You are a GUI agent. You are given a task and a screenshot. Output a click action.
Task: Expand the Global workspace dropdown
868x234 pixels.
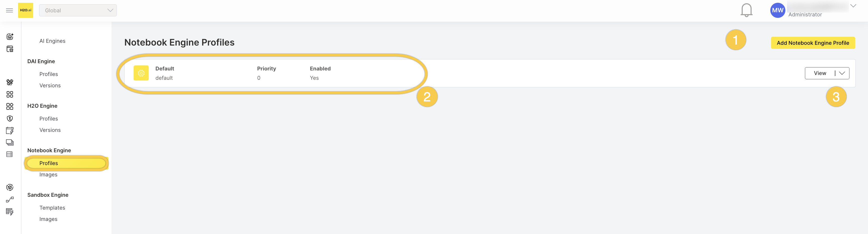coord(78,10)
